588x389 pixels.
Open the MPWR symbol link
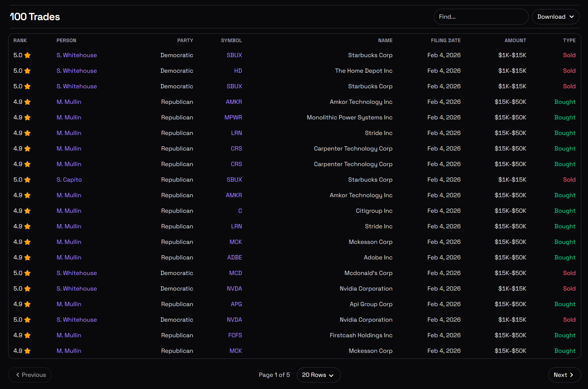233,117
